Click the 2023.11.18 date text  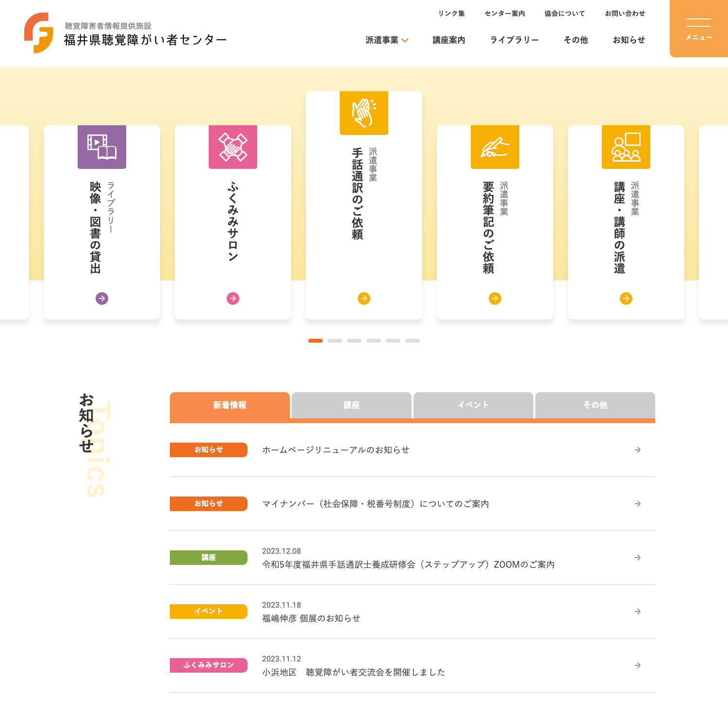[x=281, y=605]
